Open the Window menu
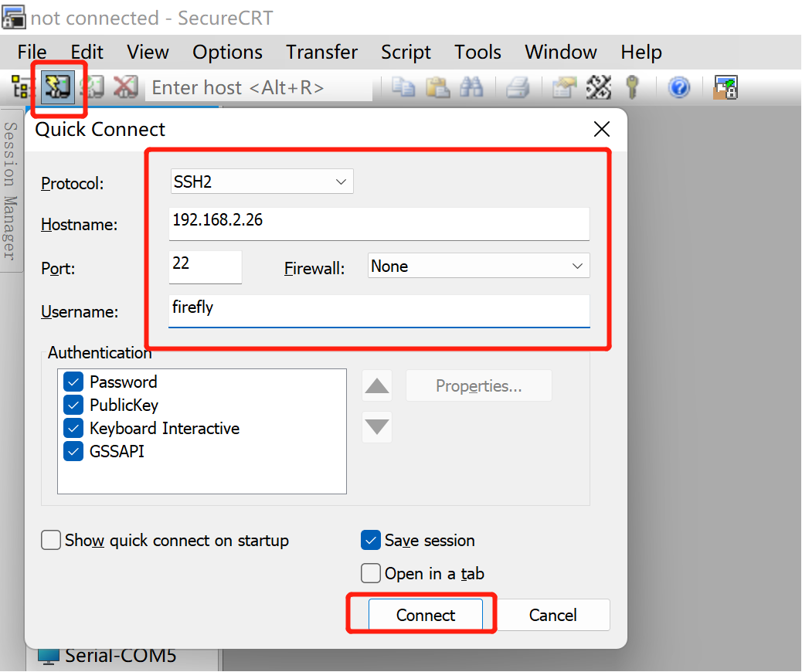802x672 pixels. coord(561,53)
